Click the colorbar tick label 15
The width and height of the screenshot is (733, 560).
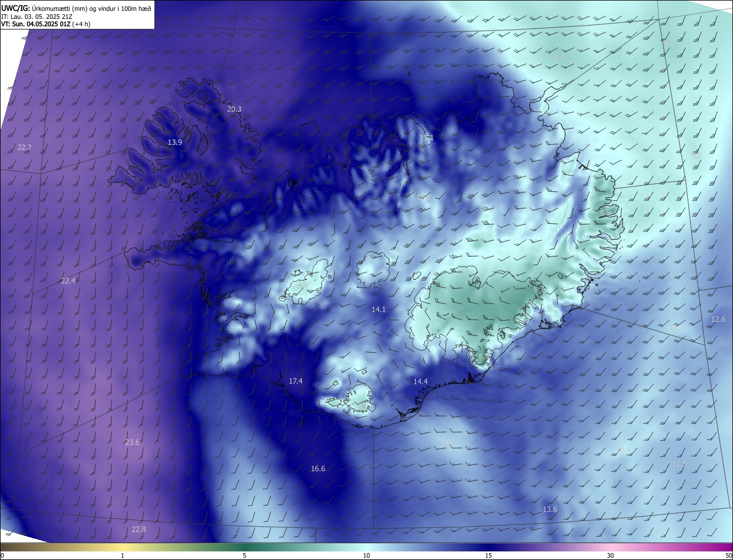coord(488,556)
